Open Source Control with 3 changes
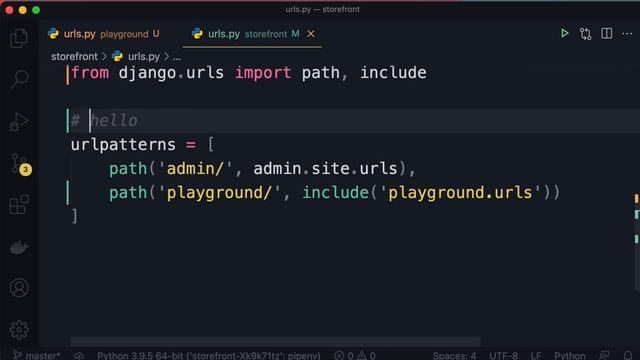 coord(20,164)
